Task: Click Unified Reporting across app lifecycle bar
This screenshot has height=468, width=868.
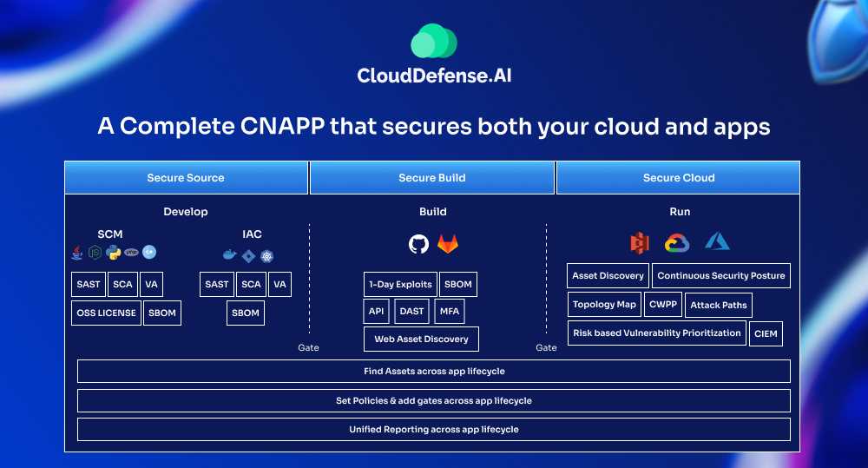Action: click(434, 430)
